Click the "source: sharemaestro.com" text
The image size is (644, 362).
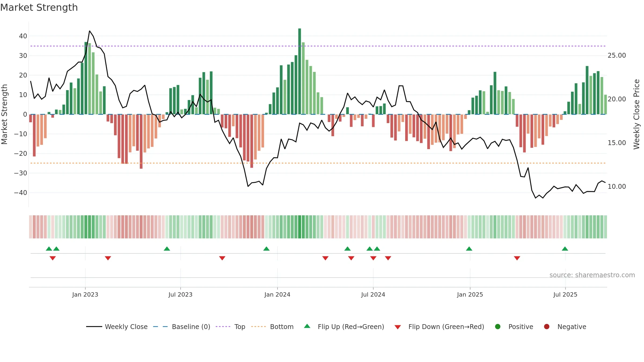click(592, 275)
